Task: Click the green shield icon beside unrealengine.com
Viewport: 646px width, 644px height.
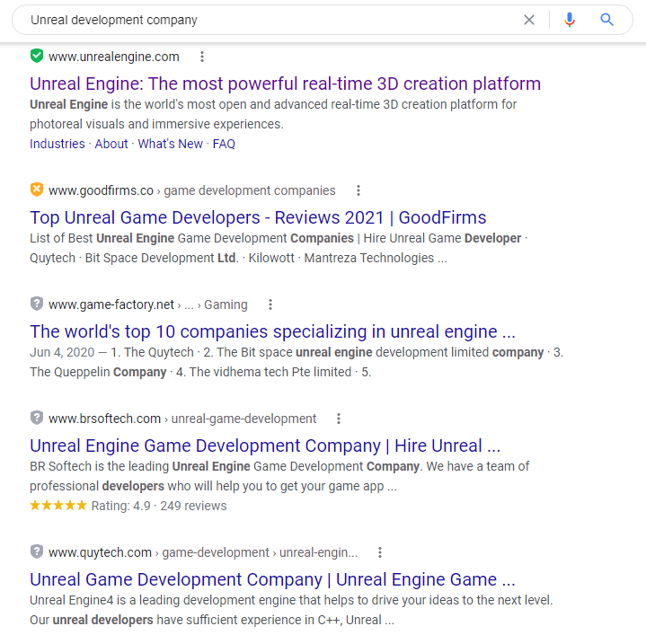Action: coord(37,56)
